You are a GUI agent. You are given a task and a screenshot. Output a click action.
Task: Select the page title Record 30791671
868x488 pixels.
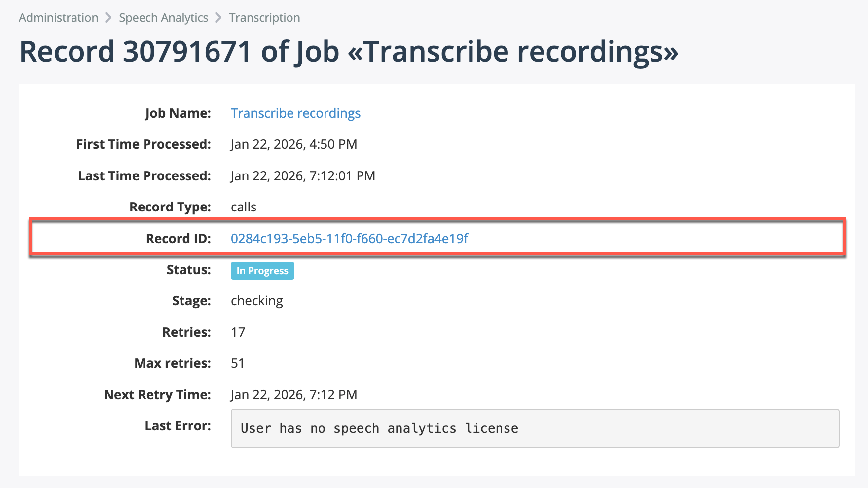pyautogui.click(x=349, y=51)
